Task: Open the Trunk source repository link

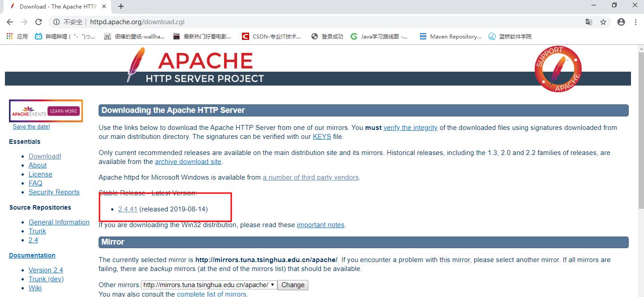Action: pyautogui.click(x=37, y=231)
